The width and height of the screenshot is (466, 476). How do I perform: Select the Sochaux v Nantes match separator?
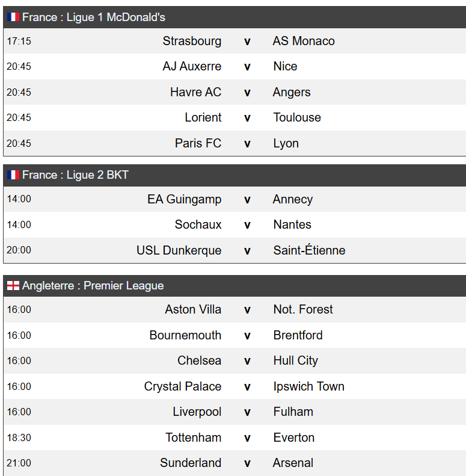click(247, 225)
